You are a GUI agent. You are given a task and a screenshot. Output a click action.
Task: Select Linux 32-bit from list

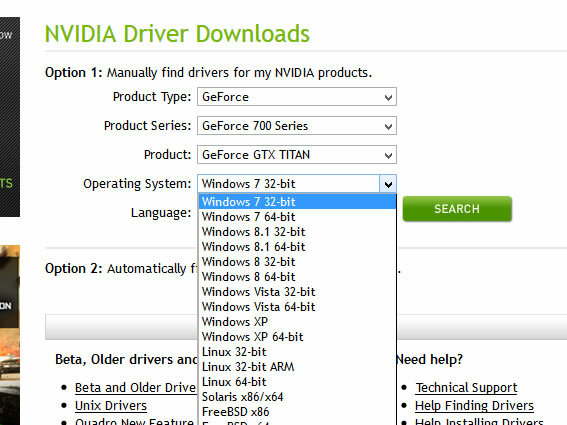click(297, 352)
